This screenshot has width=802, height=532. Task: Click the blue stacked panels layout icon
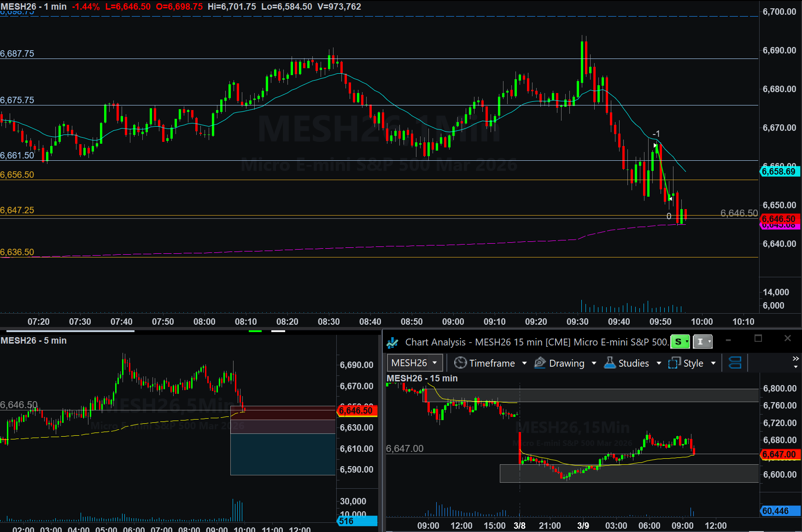(735, 363)
